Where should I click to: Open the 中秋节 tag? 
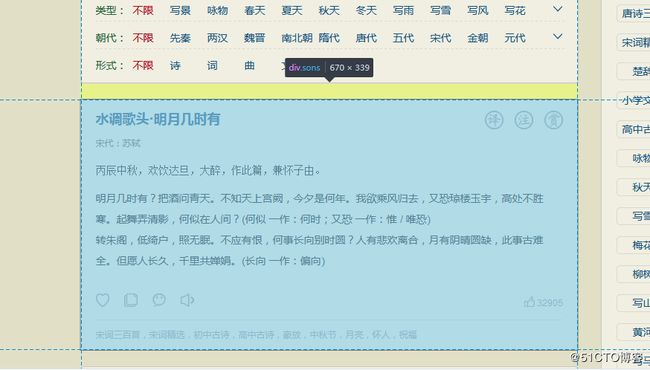click(x=323, y=334)
